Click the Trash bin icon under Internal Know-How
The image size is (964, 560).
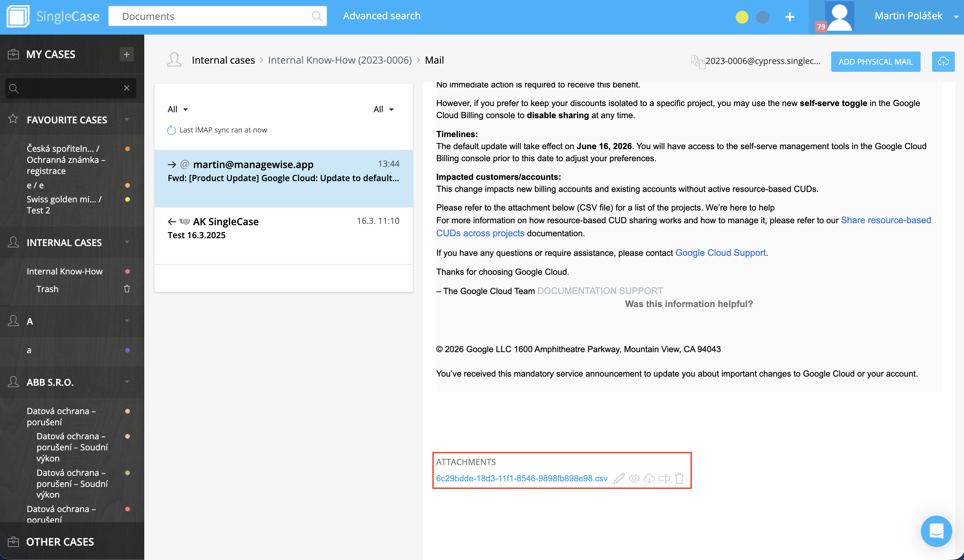[127, 289]
